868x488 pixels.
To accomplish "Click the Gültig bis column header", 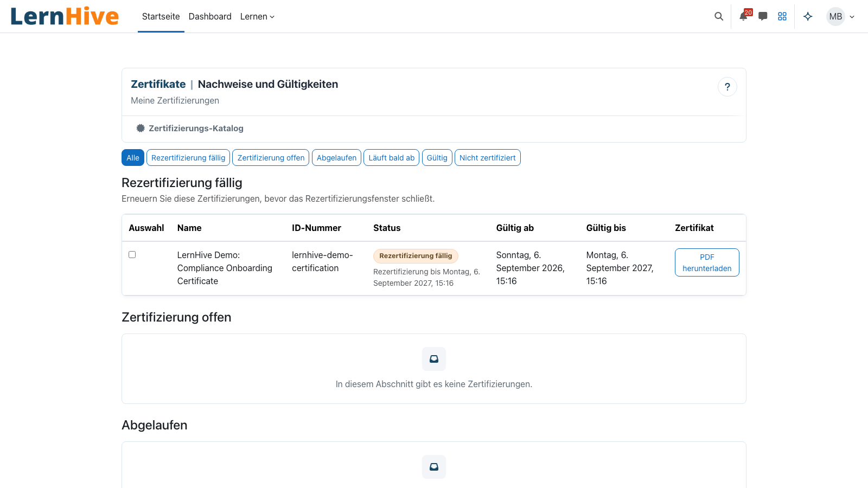I will [x=606, y=228].
